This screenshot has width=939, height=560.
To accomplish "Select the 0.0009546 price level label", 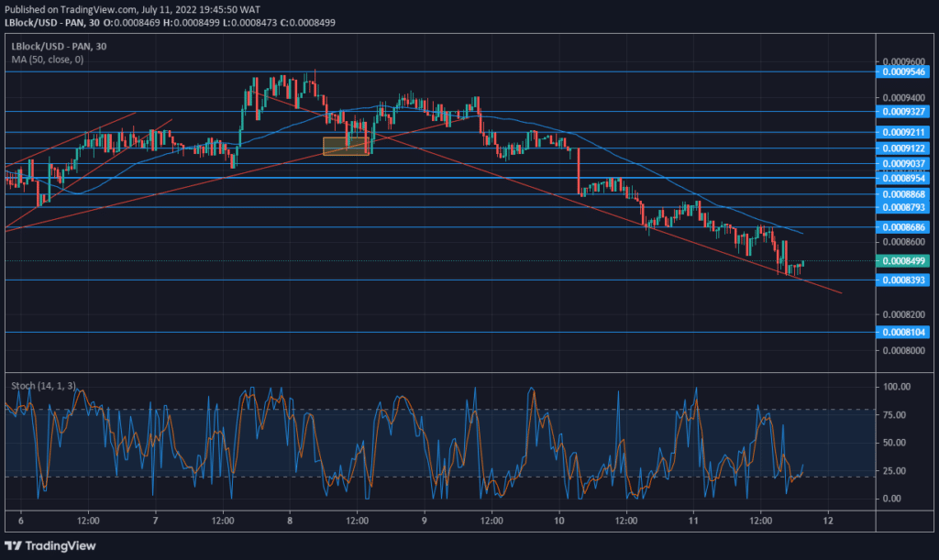I will click(x=902, y=71).
